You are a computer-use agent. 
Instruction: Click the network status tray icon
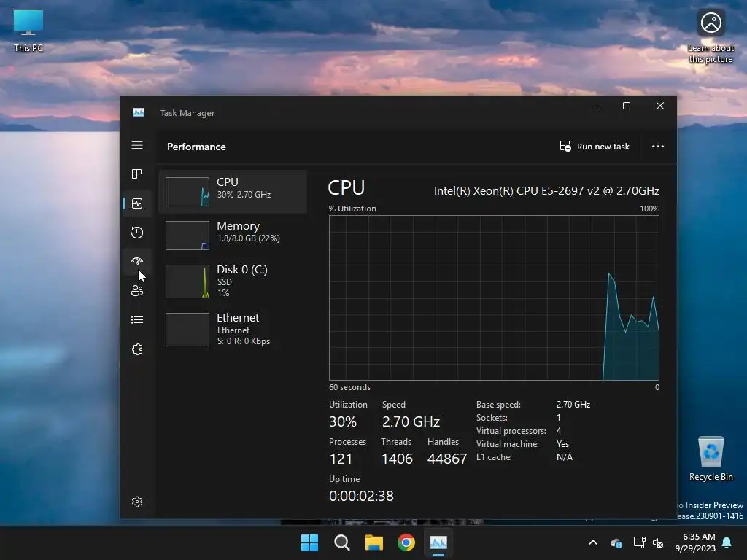[639, 542]
